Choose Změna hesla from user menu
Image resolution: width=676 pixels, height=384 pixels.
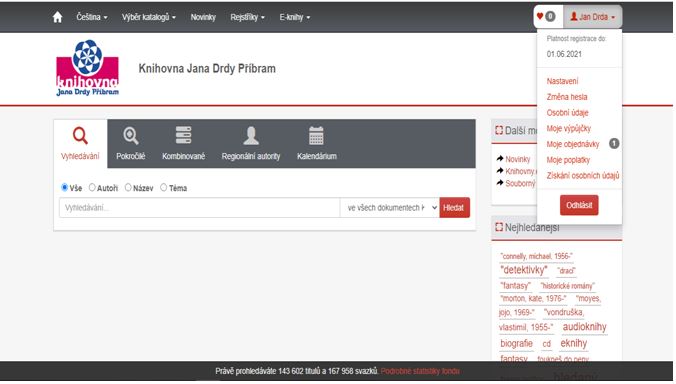[567, 97]
